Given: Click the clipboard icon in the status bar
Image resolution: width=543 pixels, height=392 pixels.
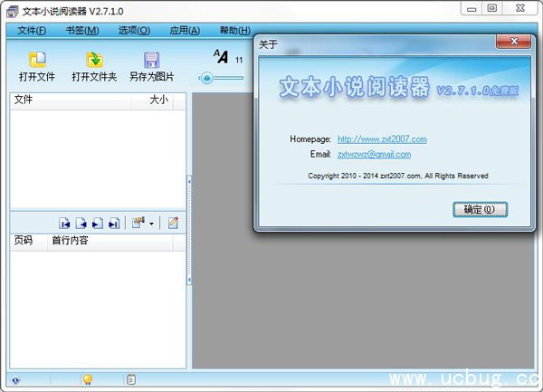Looking at the screenshot, I should 132,379.
